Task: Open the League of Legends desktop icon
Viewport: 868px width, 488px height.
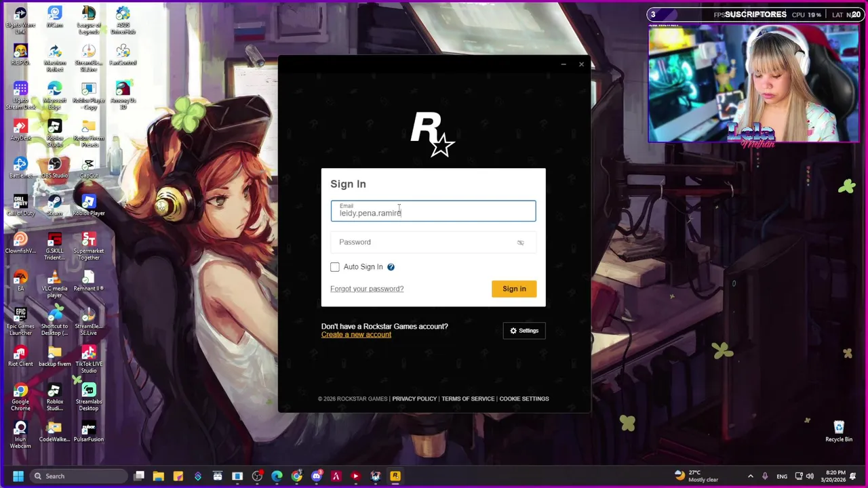Action: (89, 20)
